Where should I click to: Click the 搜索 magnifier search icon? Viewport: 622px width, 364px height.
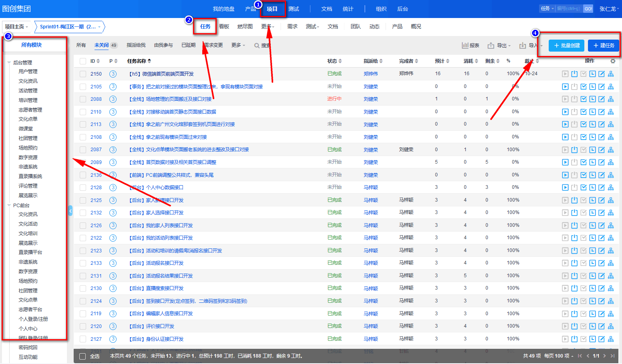point(257,46)
